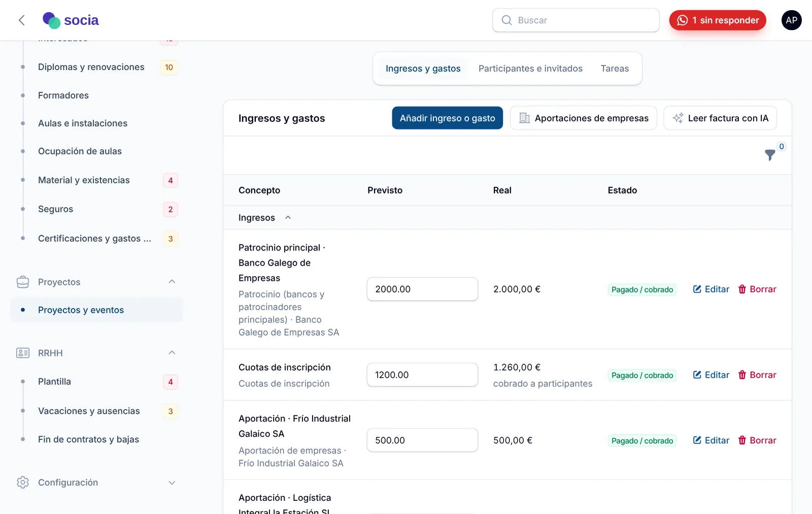Open Diplomas y renovaciones in sidebar

[x=91, y=67]
